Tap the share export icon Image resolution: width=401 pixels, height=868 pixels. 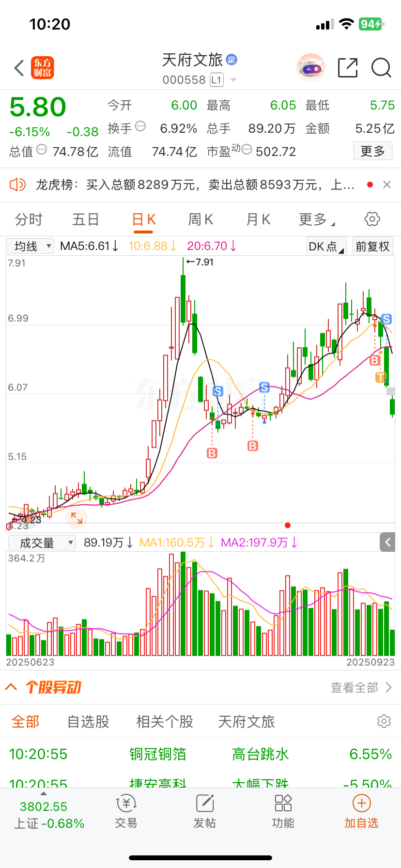(348, 68)
